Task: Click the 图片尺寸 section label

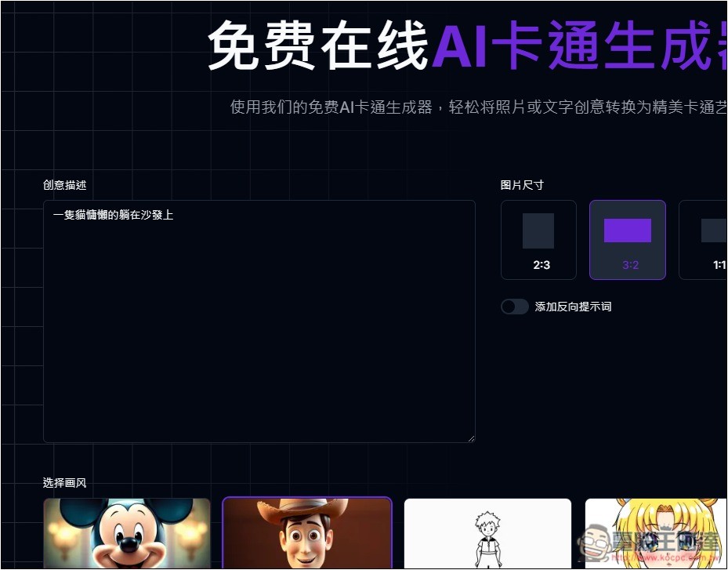Action: tap(522, 185)
